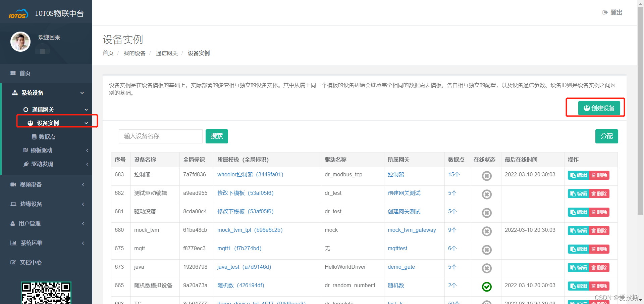Viewport: 644px width, 304px height.
Task: Delete the 驱动没落 device row
Action: point(599,212)
